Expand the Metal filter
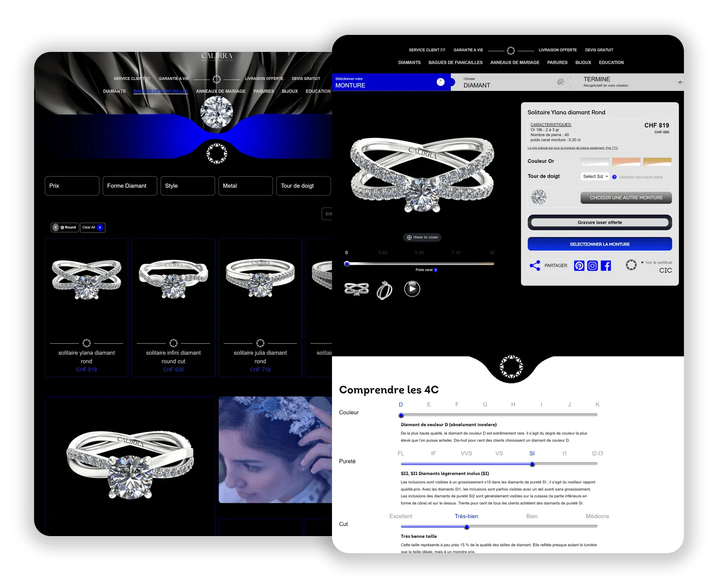This screenshot has height=588, width=718. click(245, 186)
